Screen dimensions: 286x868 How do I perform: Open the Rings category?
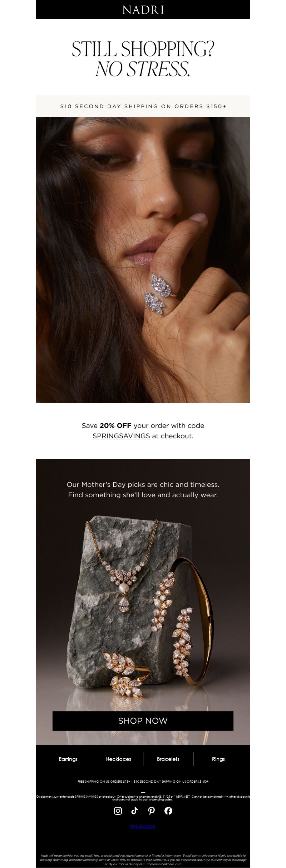pos(218,759)
